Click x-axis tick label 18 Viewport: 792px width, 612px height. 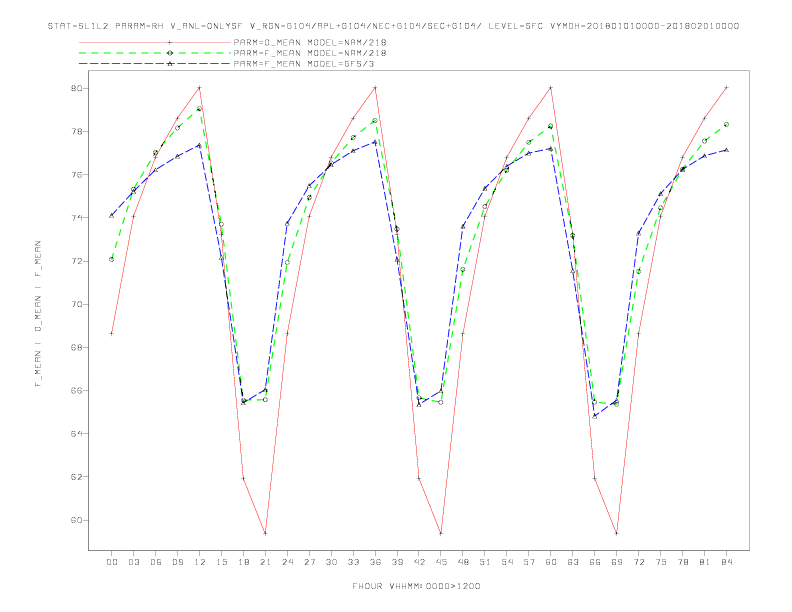(243, 562)
